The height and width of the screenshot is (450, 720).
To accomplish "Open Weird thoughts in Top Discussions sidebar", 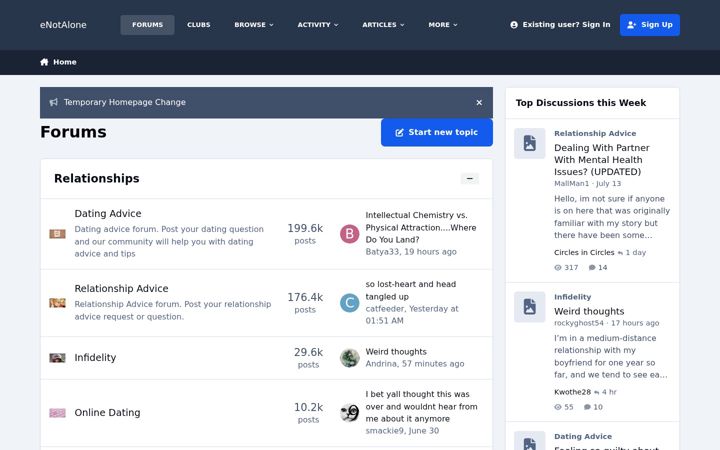I will point(589,311).
